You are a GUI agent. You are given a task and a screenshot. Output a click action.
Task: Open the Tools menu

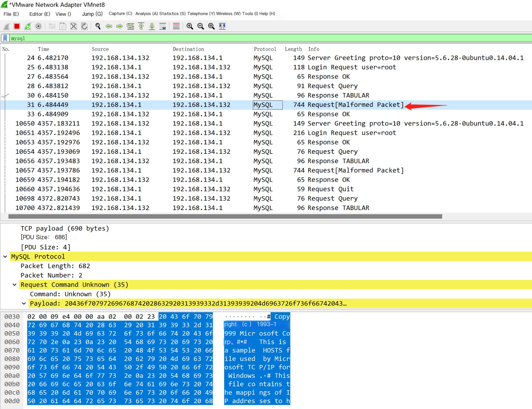(x=250, y=14)
